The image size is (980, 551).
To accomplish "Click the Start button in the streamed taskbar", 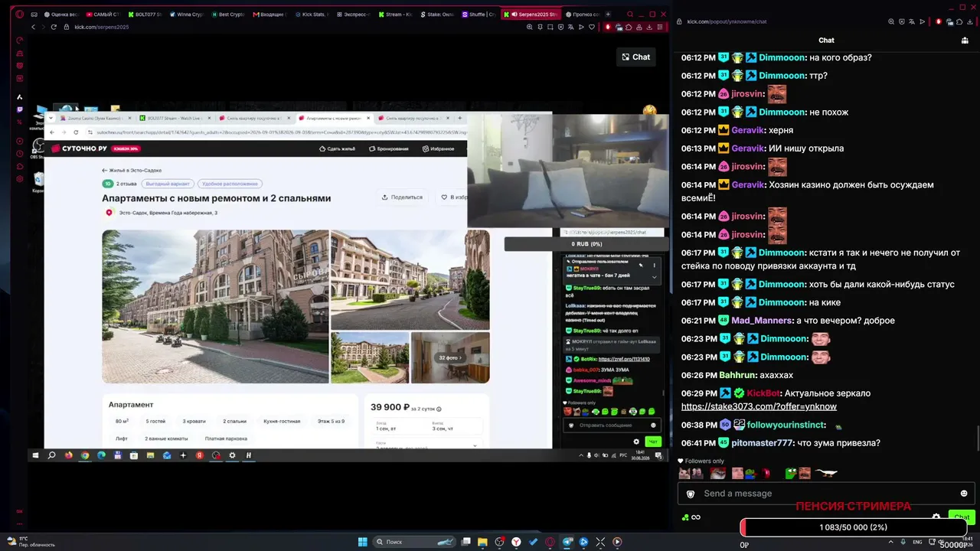I will click(35, 455).
